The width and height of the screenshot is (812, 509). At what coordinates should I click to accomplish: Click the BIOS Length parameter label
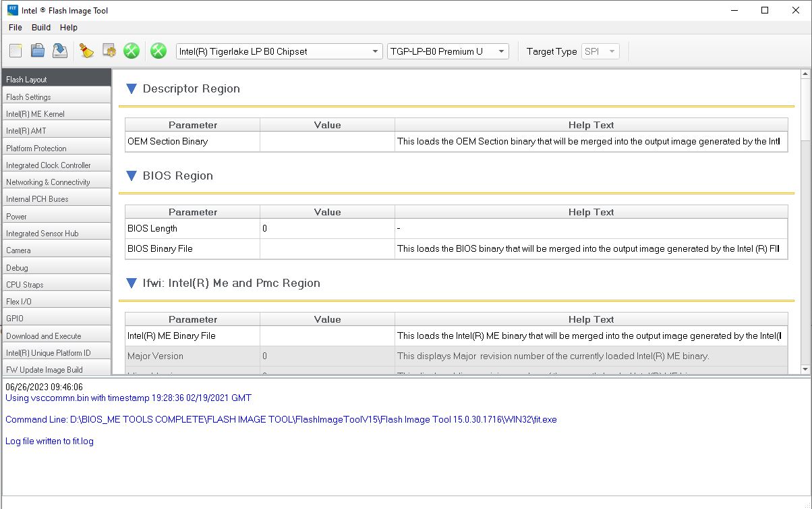152,229
